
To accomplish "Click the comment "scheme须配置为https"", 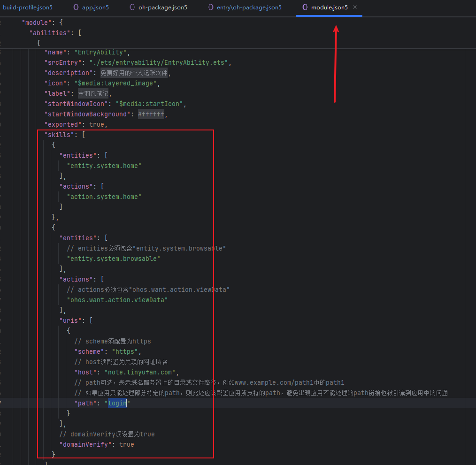I will click(113, 341).
